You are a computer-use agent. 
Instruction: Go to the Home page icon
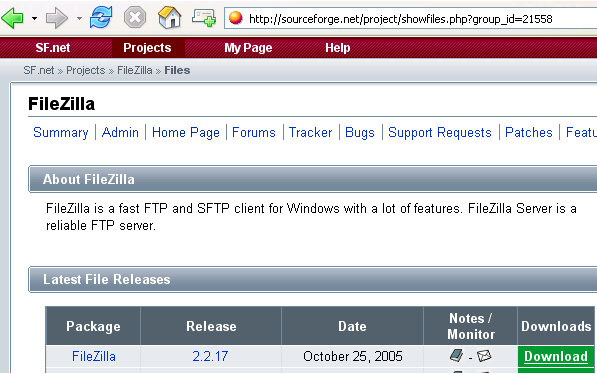[169, 18]
